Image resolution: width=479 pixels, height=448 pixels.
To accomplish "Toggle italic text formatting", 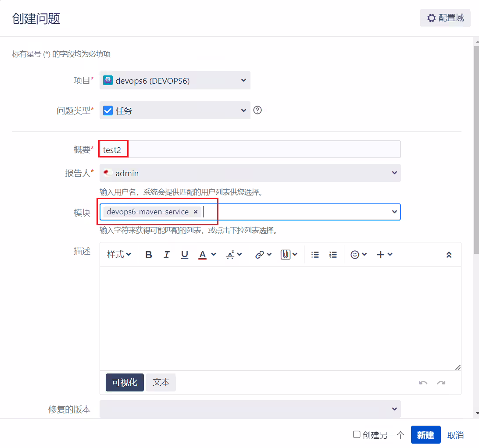I will 167,255.
